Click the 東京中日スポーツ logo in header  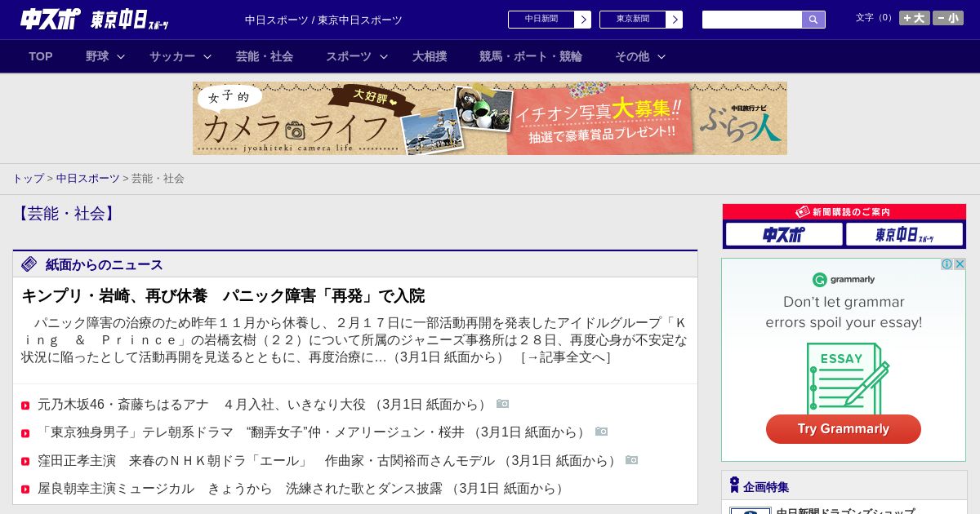(x=130, y=20)
